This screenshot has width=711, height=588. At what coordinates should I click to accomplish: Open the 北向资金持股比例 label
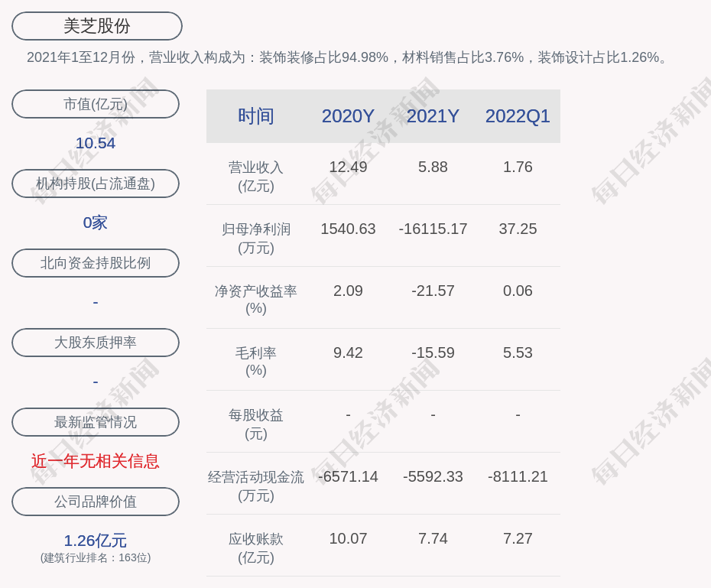[96, 263]
